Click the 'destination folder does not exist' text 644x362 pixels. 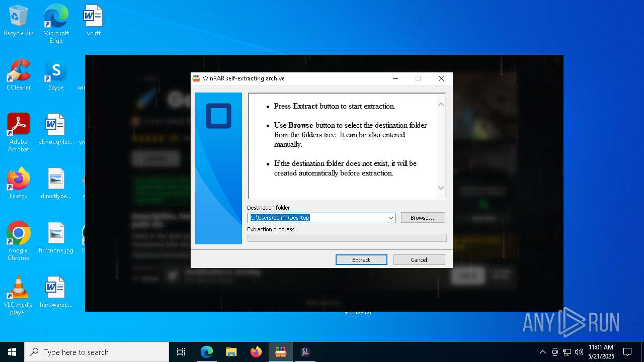click(x=345, y=168)
